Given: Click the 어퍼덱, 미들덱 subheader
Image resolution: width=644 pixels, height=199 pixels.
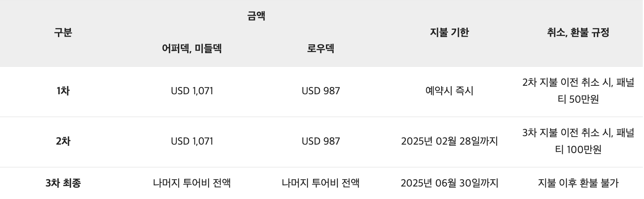Looking at the screenshot, I should pyautogui.click(x=192, y=49).
